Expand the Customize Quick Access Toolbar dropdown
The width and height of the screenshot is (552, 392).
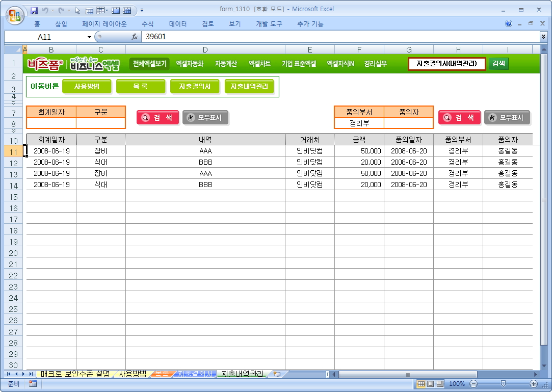coord(142,10)
